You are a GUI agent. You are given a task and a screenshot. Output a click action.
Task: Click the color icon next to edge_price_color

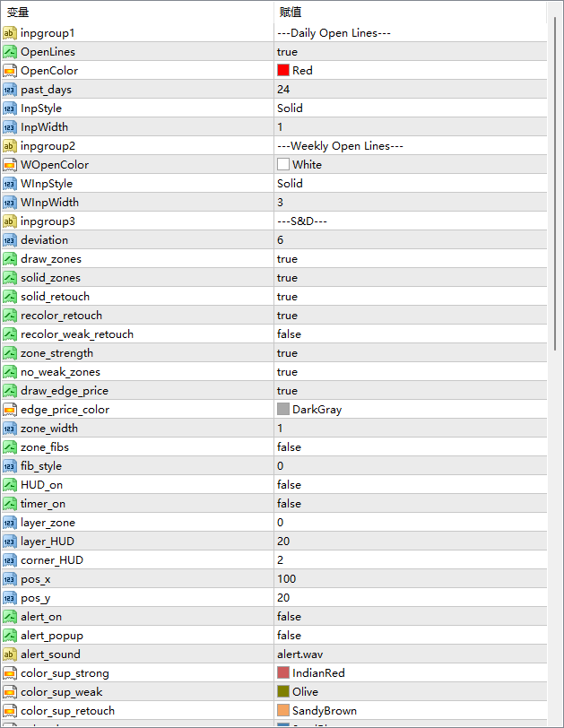(10, 410)
